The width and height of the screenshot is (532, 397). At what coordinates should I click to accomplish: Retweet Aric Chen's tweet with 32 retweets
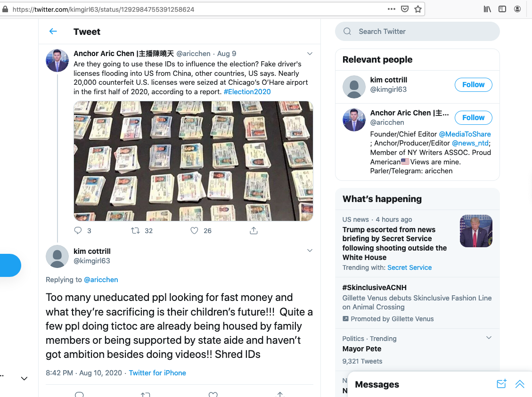click(x=135, y=231)
